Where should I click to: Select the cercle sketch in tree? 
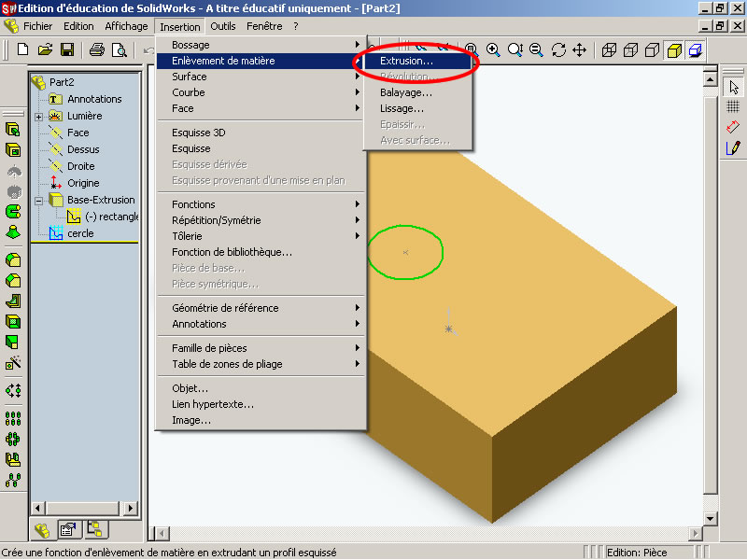click(x=71, y=233)
